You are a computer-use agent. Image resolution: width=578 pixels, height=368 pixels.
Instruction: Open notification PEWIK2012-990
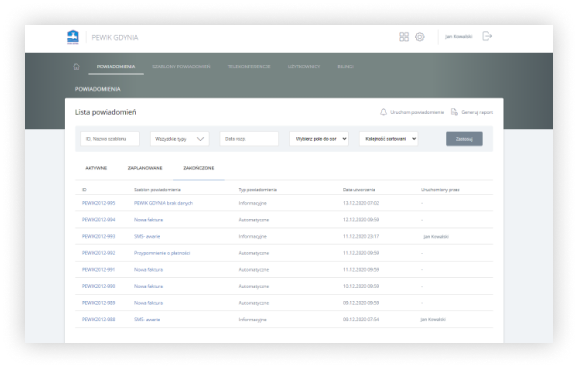pyautogui.click(x=98, y=286)
